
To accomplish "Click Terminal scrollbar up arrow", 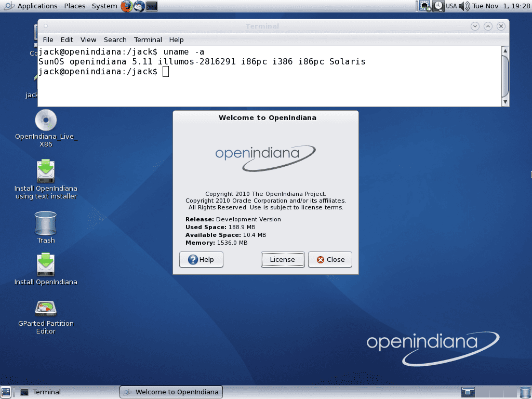I will 505,50.
